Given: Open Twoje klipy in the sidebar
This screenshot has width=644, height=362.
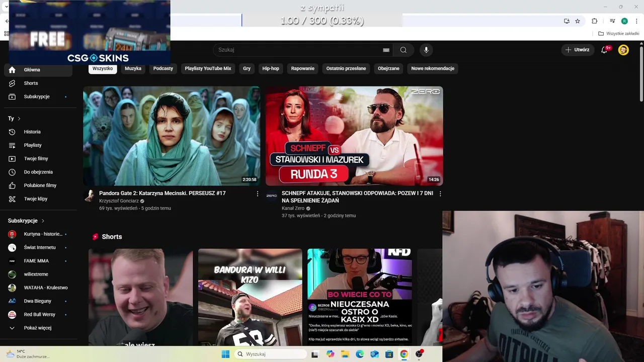Looking at the screenshot, I should 38,199.
